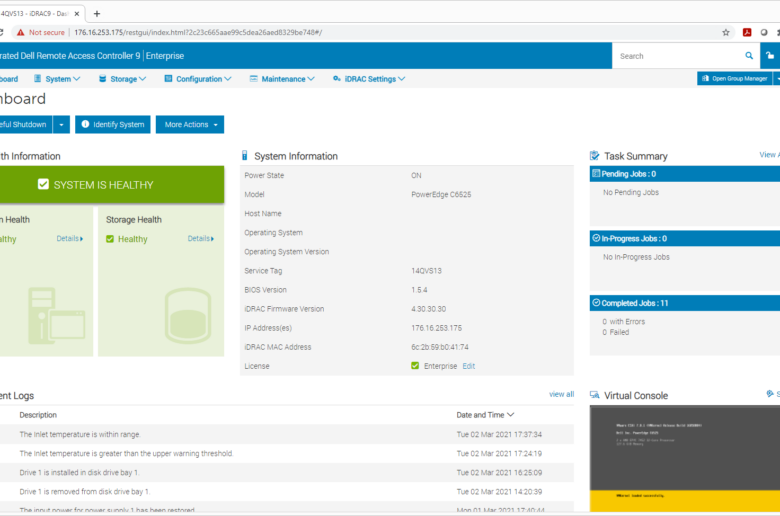The height and width of the screenshot is (516, 780).
Task: Click the Pending Jobs icon
Action: coord(596,174)
